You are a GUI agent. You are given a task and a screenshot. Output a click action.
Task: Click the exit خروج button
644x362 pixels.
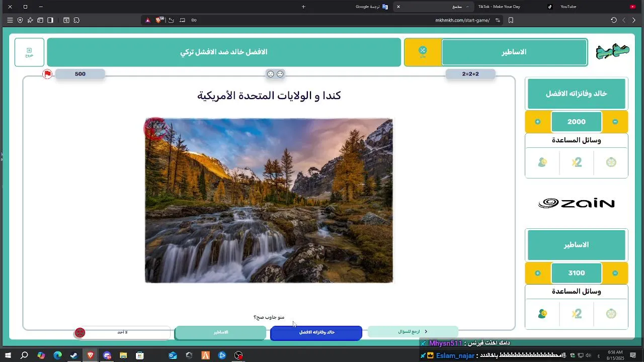click(29, 52)
